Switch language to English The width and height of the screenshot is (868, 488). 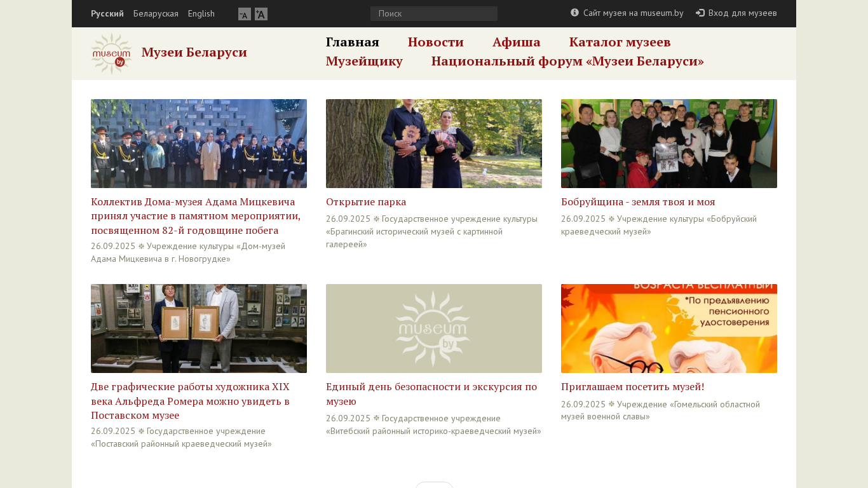click(x=201, y=13)
